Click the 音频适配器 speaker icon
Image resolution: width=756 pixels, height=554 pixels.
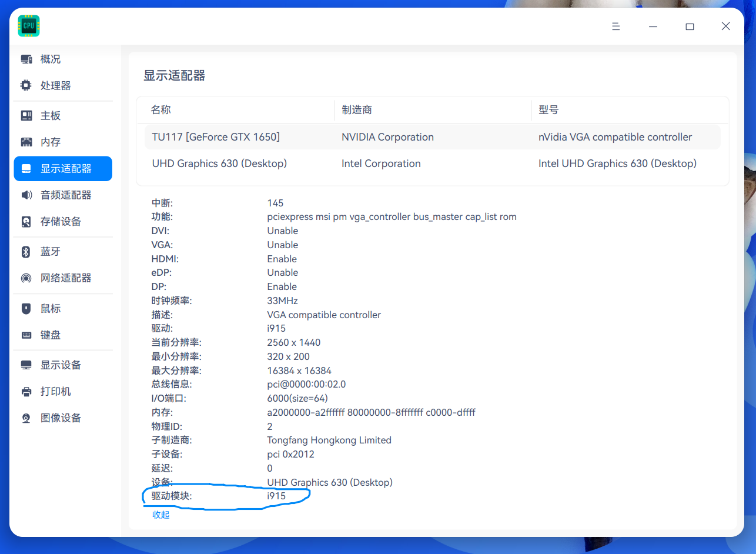click(26, 195)
